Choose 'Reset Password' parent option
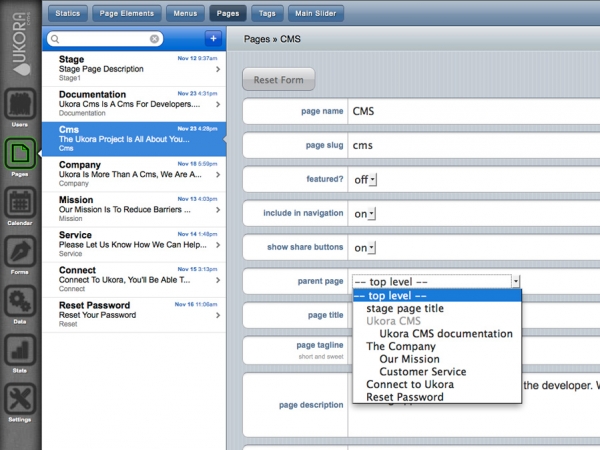Viewport: 600px width, 450px height. pos(437,397)
